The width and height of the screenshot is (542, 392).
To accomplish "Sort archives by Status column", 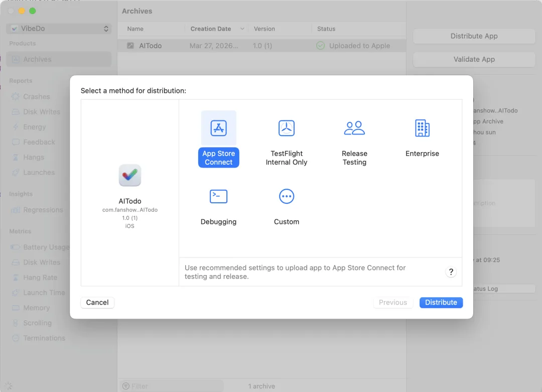I will coord(326,29).
